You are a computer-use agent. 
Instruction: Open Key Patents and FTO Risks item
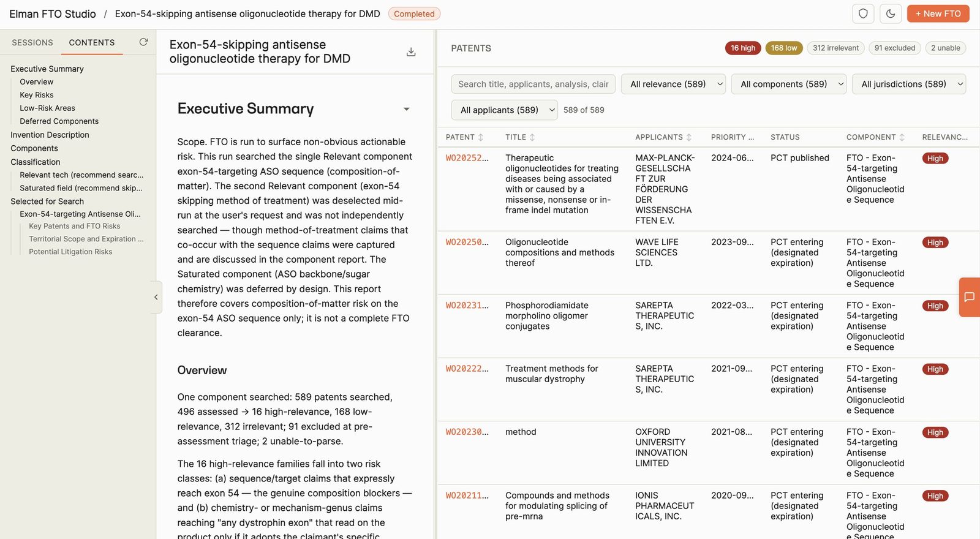pos(75,226)
